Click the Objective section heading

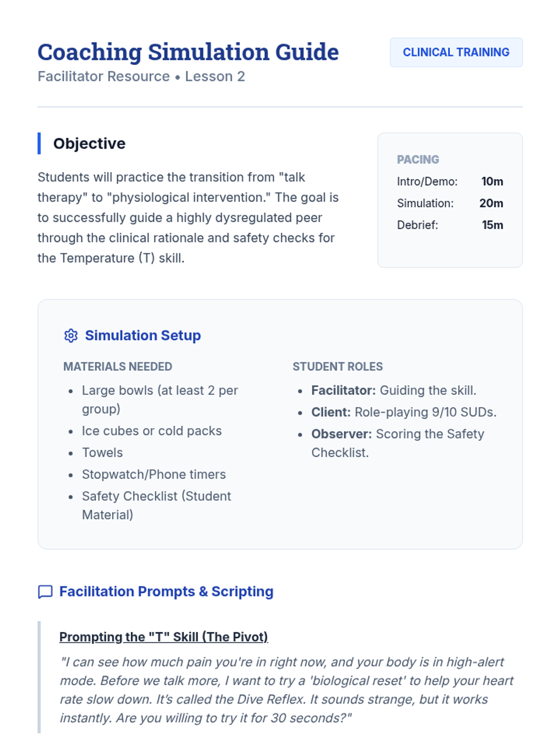tap(89, 143)
